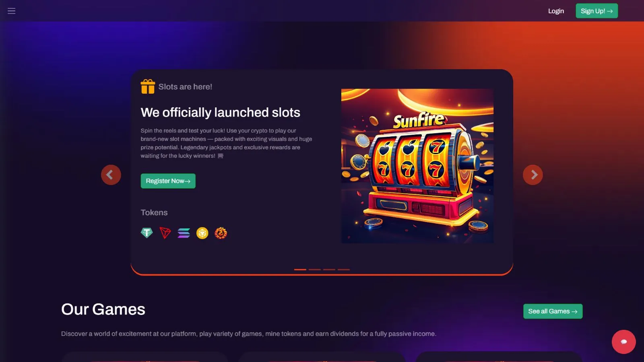Click the Login link

[556, 11]
